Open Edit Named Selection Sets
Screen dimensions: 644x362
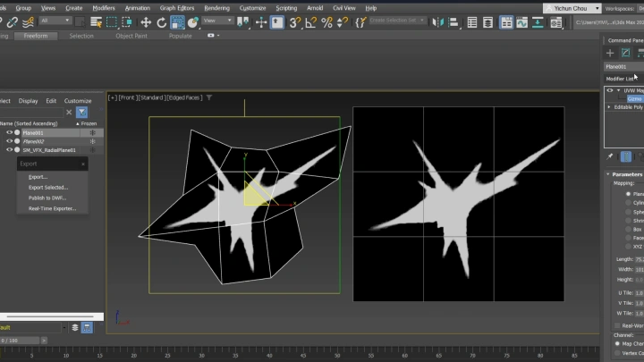(360, 22)
